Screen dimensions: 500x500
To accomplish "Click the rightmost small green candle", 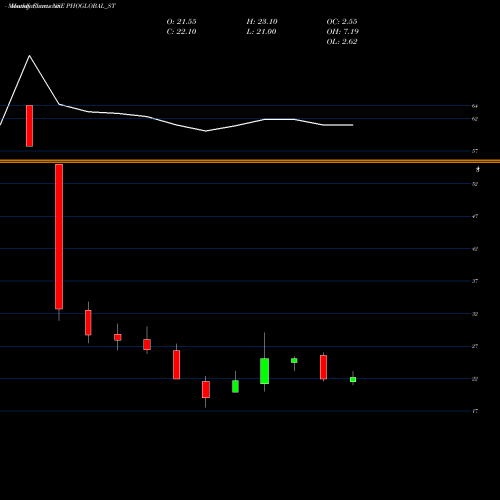I will pos(353,380).
